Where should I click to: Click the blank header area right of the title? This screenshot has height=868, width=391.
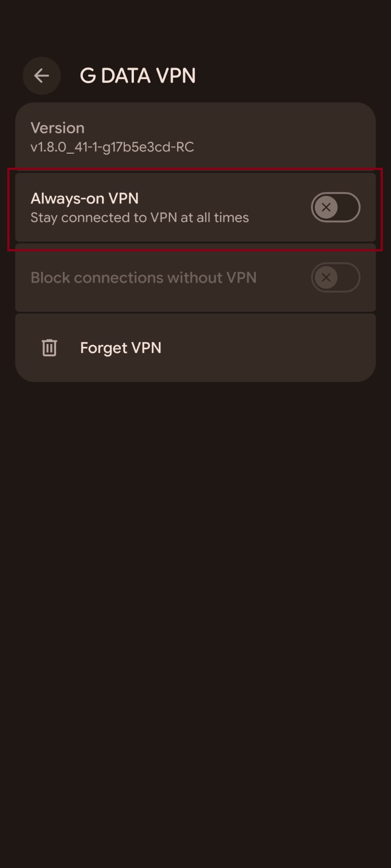point(294,75)
